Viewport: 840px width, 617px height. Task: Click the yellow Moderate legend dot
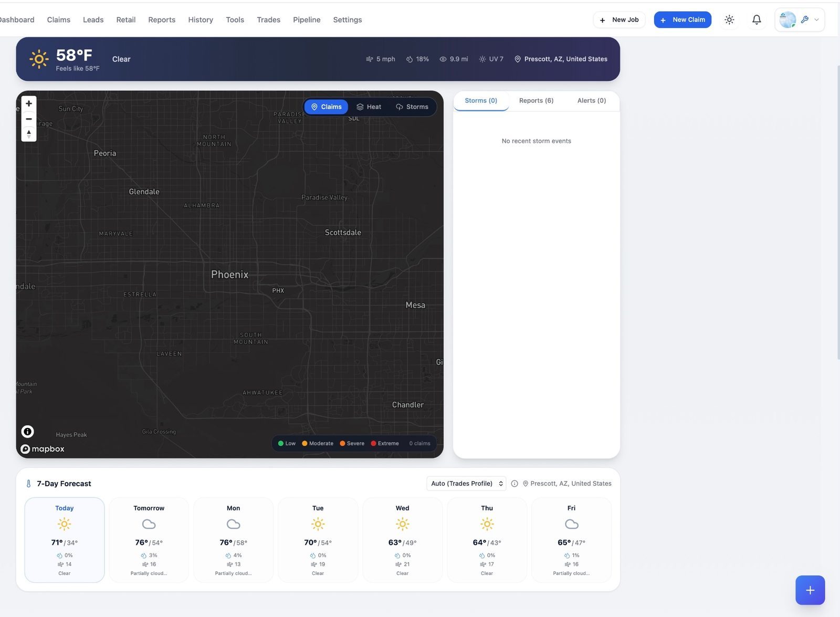[304, 444]
